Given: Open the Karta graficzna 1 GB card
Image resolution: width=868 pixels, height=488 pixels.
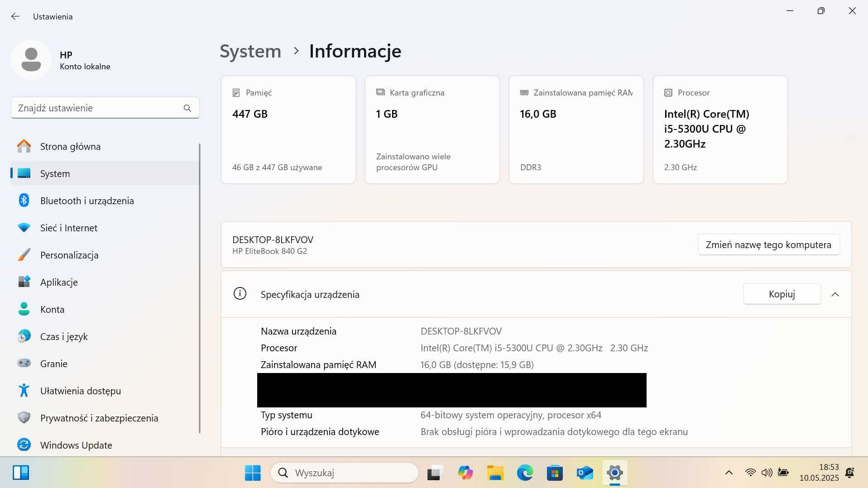Looking at the screenshot, I should coord(432,129).
